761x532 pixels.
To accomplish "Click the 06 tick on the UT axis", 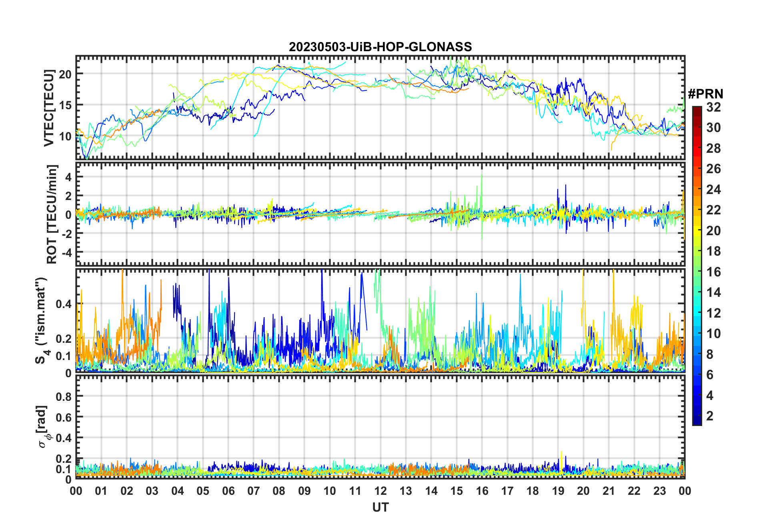I will tap(228, 491).
